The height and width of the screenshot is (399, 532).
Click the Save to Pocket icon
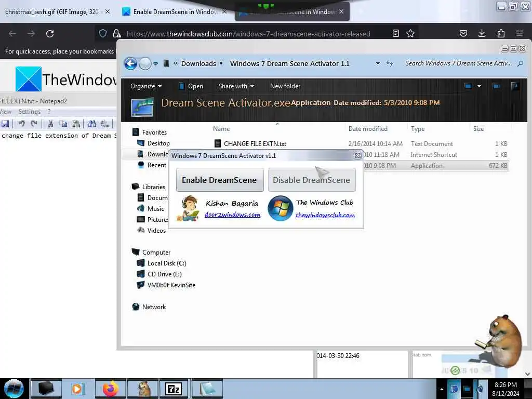point(463,33)
